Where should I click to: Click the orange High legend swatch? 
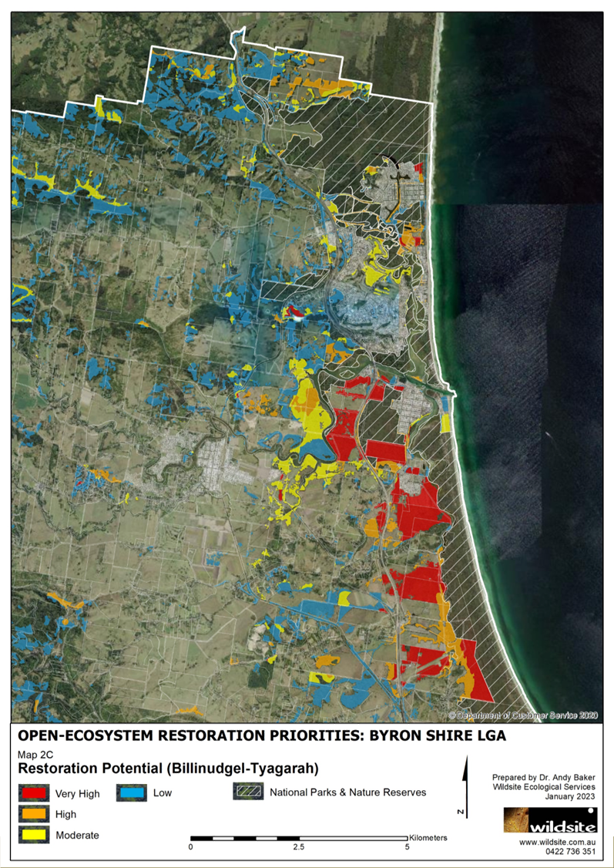click(34, 814)
